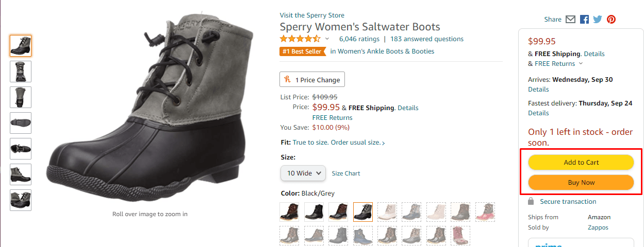
Task: Share product on Pinterest icon
Action: tap(611, 20)
